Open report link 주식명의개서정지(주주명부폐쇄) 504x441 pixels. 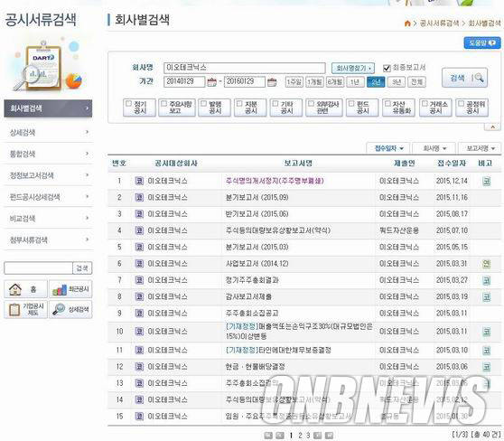click(275, 181)
